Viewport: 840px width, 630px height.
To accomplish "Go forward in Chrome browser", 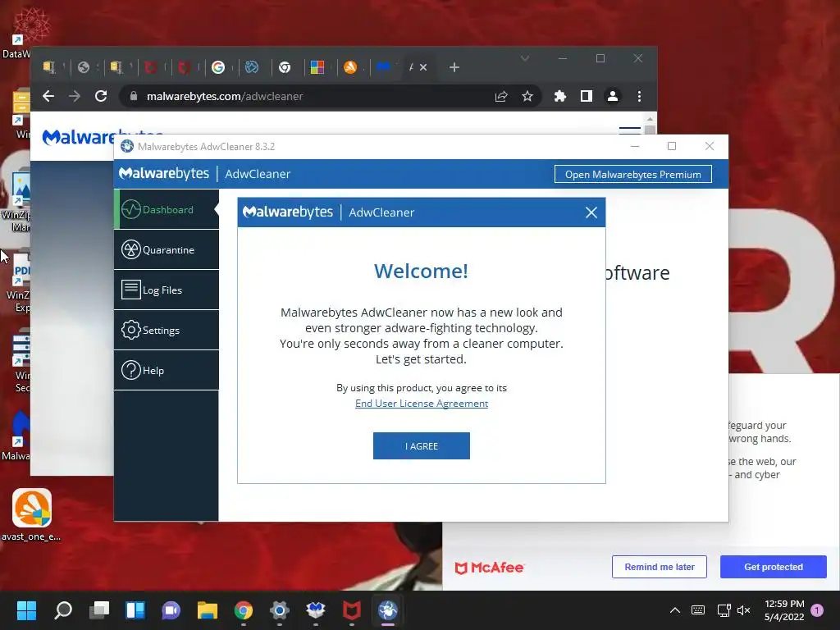I will pyautogui.click(x=75, y=96).
